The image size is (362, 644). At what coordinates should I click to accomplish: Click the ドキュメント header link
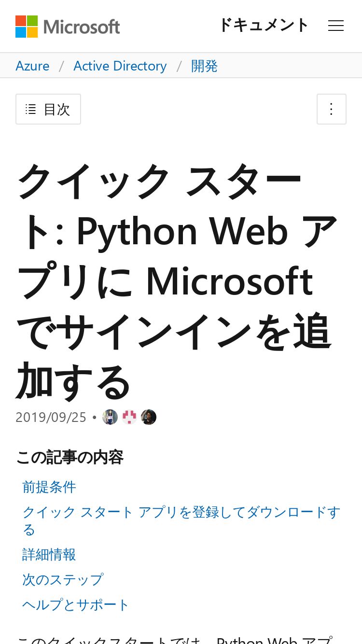pyautogui.click(x=264, y=25)
